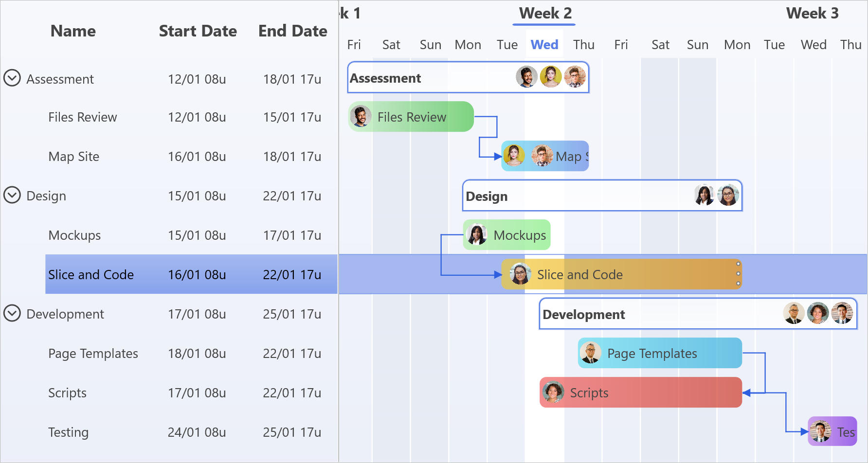The height and width of the screenshot is (463, 868).
Task: Collapse the Development group chevron
Action: coord(12,314)
